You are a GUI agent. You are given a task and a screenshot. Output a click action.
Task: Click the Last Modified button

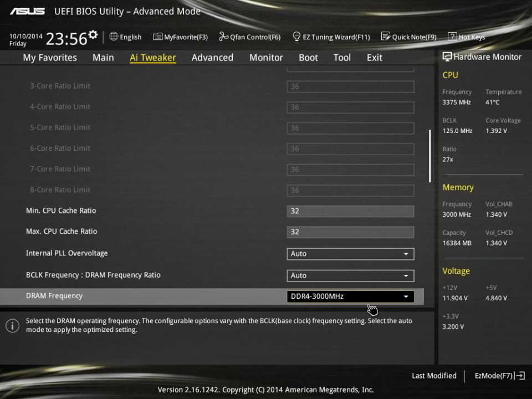(x=434, y=376)
